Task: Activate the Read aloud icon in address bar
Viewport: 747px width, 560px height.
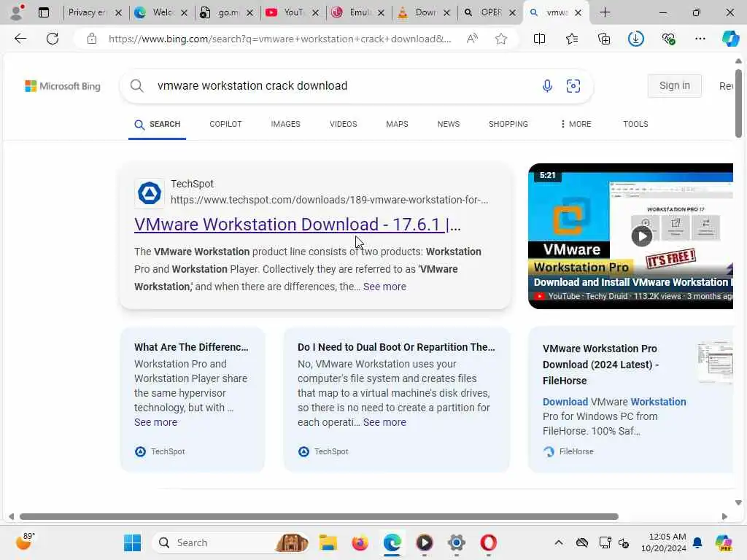Action: pyautogui.click(x=472, y=39)
